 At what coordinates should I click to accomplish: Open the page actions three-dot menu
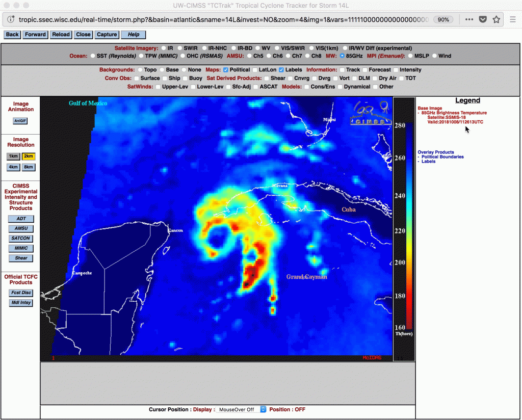[469, 19]
